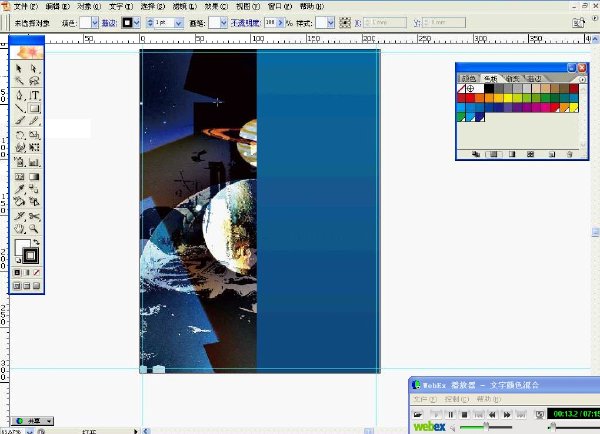Choose the Hand pan tool

click(x=19, y=229)
